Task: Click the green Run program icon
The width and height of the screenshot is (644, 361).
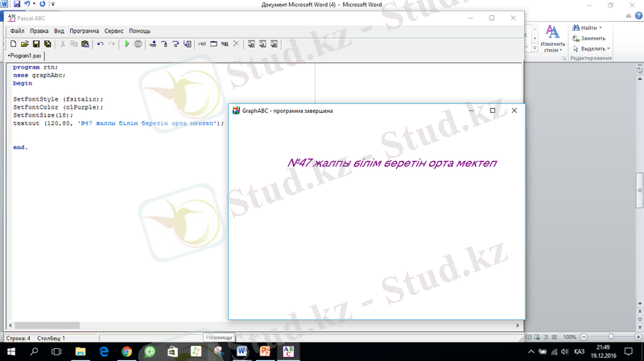Action: 127,44
